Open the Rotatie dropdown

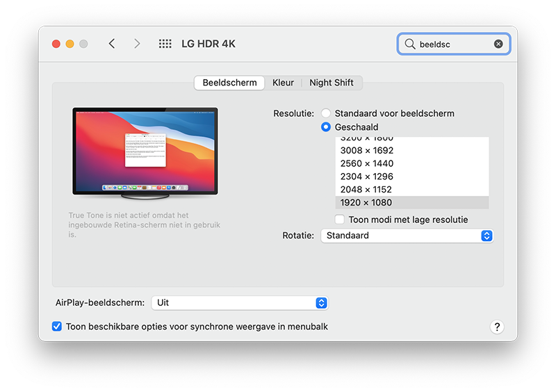tap(407, 236)
